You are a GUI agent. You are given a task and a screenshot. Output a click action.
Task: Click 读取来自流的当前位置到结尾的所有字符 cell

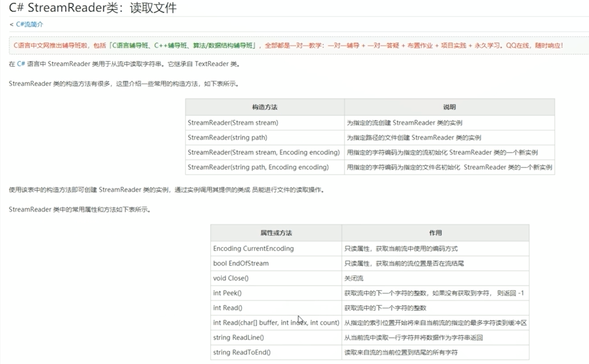click(x=435, y=352)
